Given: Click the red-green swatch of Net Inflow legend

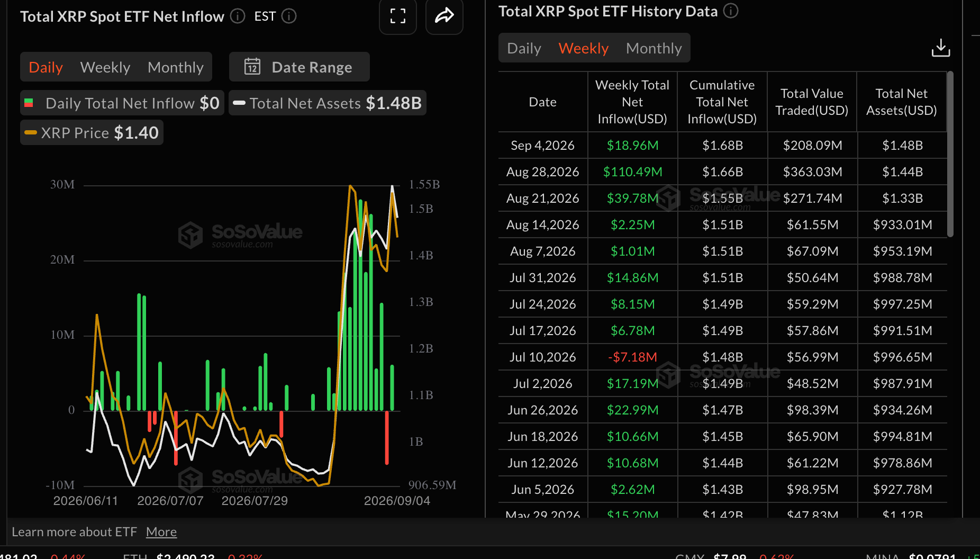Looking at the screenshot, I should [29, 103].
